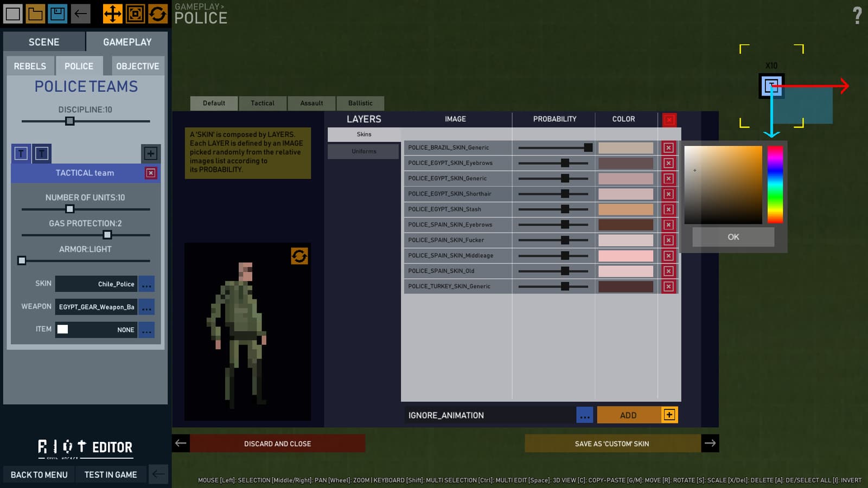Click the DISCIPLINE slider handle

69,121
